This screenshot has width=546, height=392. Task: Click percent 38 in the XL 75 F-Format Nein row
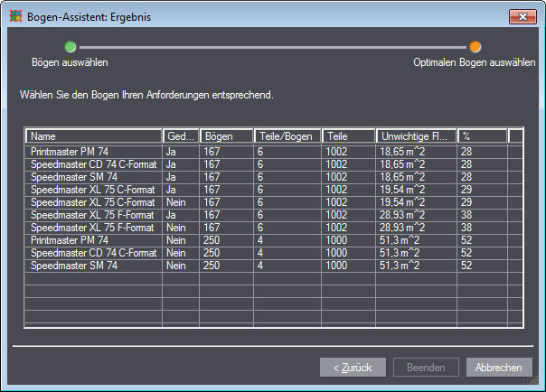pos(466,228)
